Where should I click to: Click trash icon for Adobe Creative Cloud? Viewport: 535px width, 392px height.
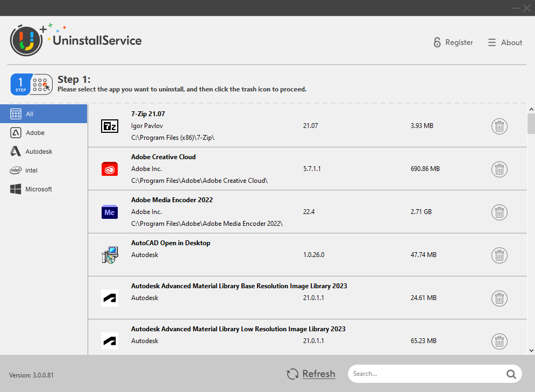(499, 169)
